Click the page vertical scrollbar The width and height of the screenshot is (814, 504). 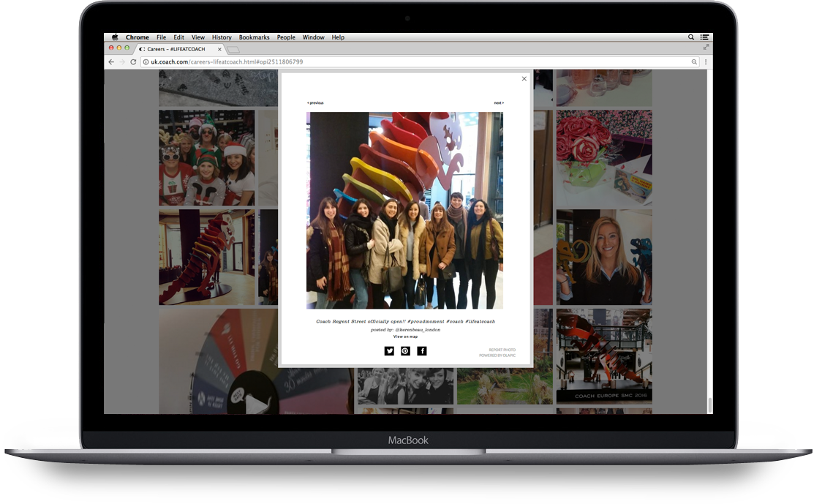click(709, 405)
